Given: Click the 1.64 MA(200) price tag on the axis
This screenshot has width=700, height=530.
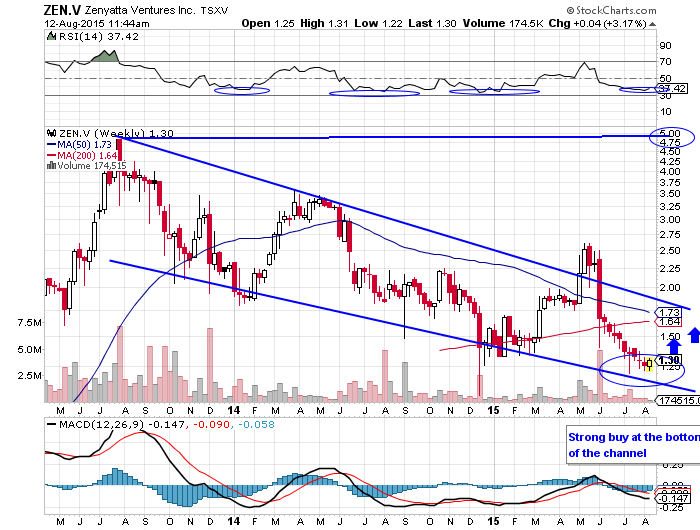Looking at the screenshot, I should [668, 322].
